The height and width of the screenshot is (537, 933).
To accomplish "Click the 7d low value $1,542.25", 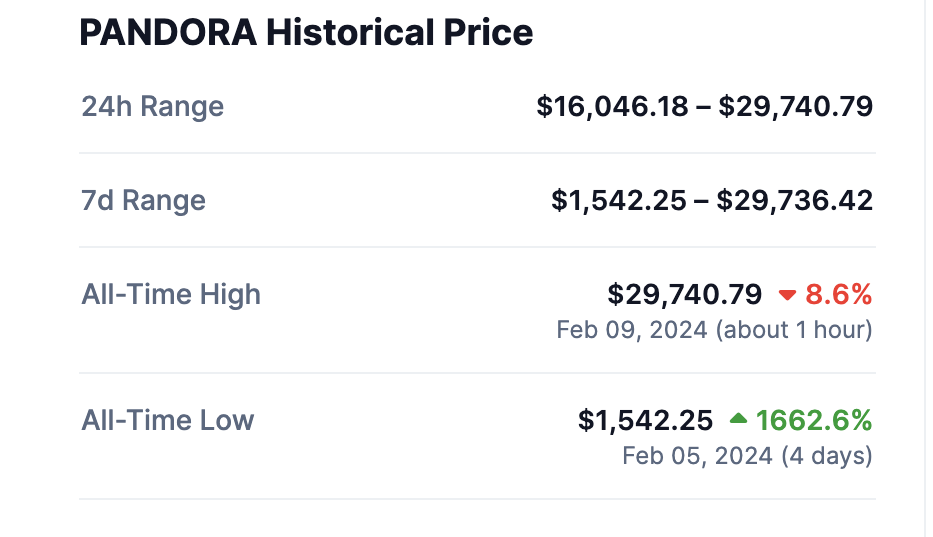I will [x=619, y=200].
